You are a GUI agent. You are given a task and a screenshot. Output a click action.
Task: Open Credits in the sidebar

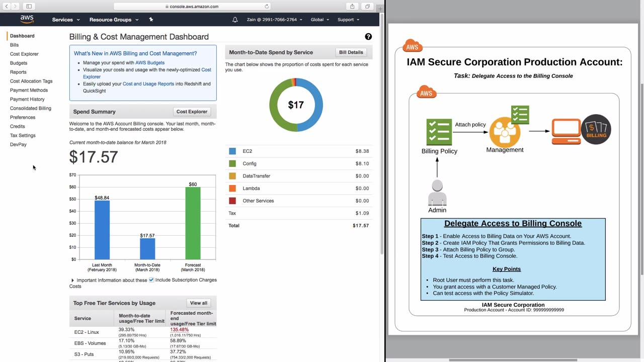pos(18,126)
